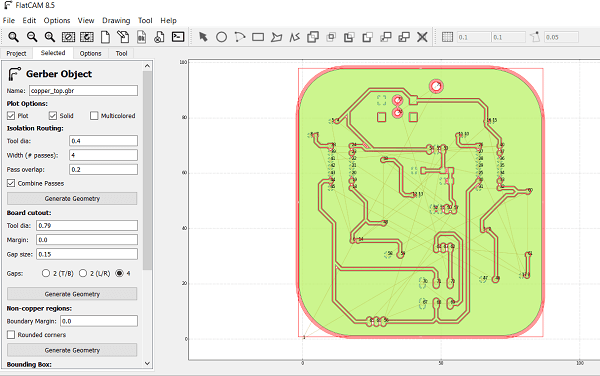
Task: Open the command line shell icon
Action: pos(178,37)
